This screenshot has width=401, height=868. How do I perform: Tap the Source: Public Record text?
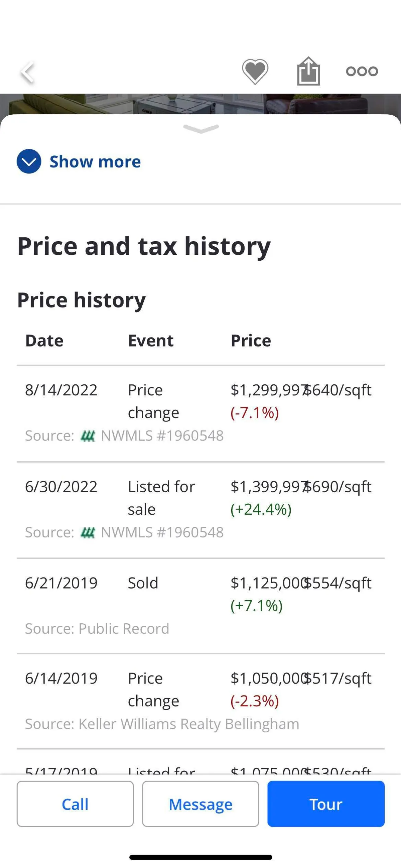[97, 629]
